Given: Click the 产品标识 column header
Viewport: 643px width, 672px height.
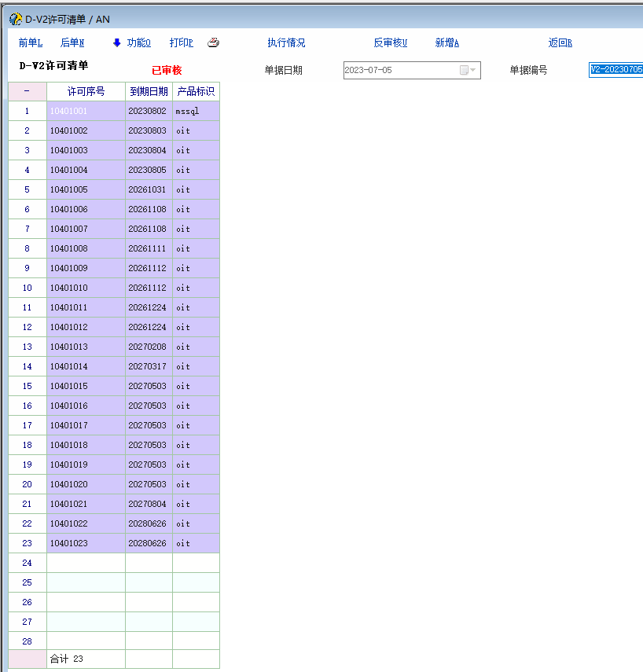Looking at the screenshot, I should click(196, 92).
